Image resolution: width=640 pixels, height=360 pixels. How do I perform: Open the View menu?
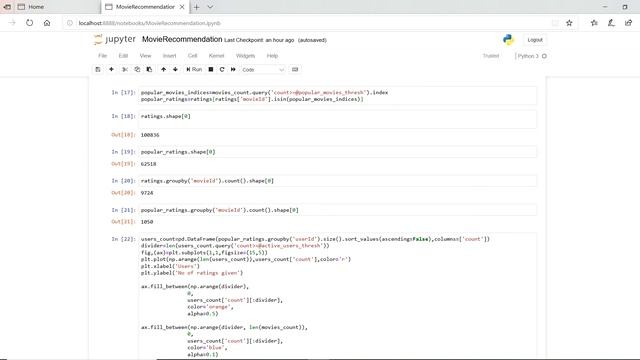click(145, 56)
